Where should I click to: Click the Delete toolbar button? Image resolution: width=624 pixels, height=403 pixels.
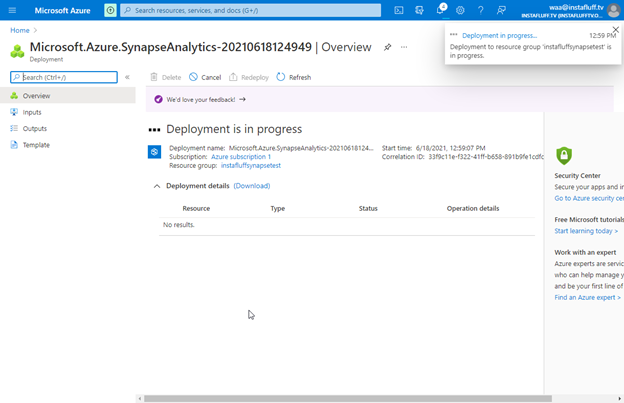click(x=166, y=77)
